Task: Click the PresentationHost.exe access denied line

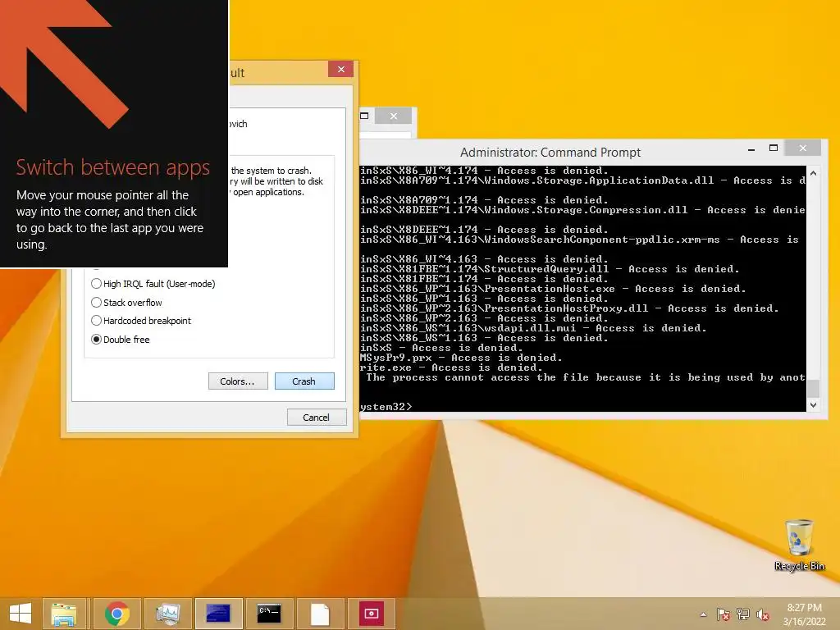Action: point(553,289)
